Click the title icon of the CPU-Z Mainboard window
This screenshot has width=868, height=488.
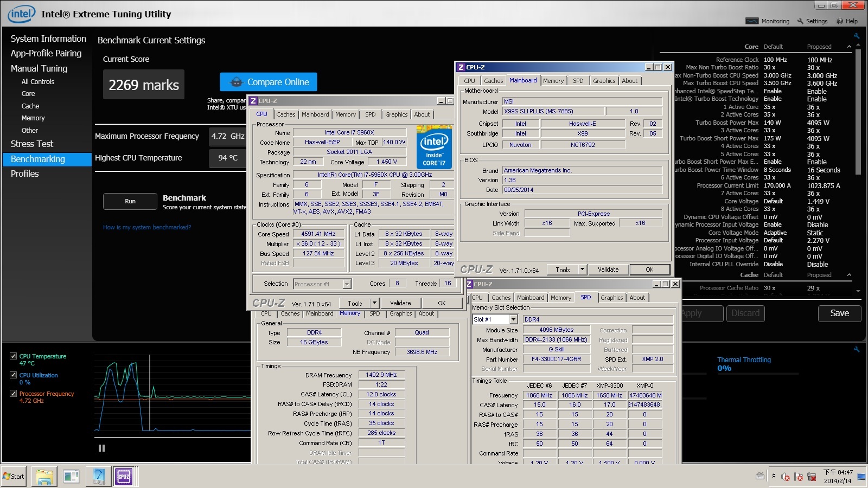pos(461,67)
